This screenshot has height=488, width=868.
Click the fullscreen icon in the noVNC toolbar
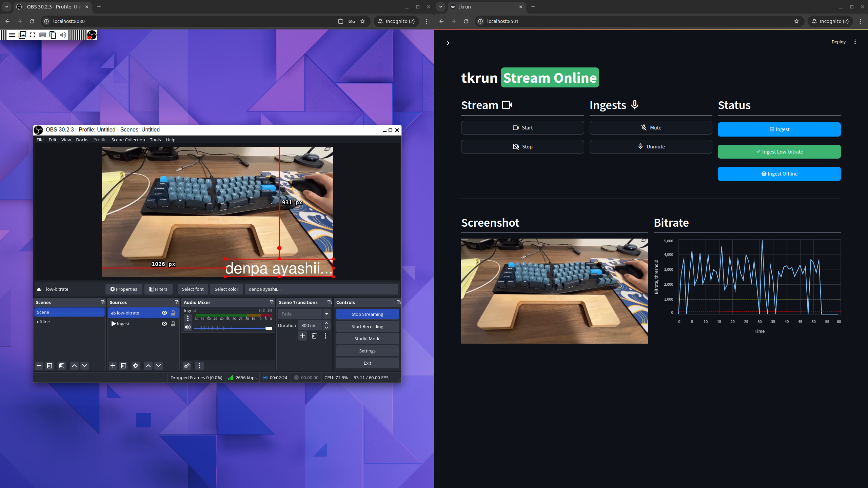tap(33, 35)
